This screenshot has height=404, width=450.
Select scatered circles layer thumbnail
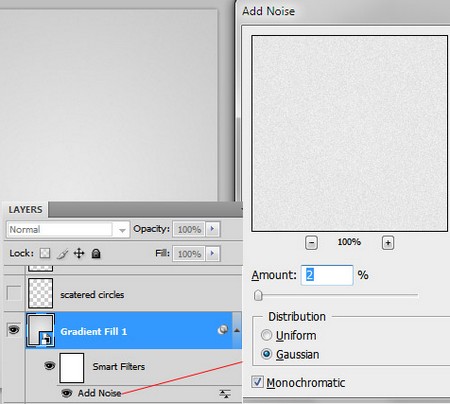(40, 293)
